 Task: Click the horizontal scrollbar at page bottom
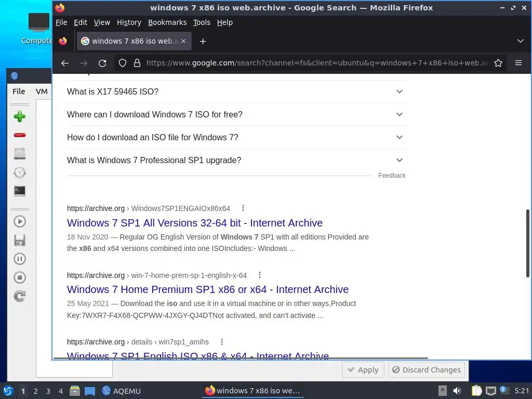click(x=241, y=358)
